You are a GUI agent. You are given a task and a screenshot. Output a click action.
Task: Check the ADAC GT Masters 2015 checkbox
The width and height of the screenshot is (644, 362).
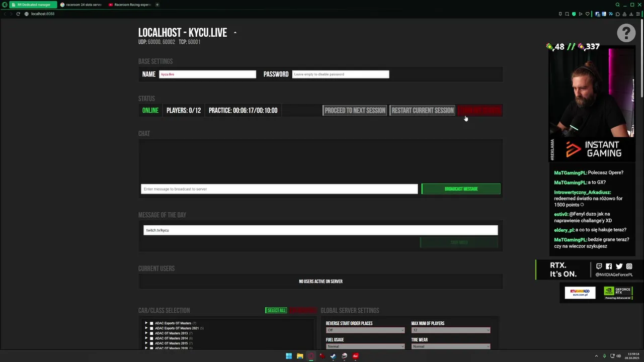click(151, 343)
